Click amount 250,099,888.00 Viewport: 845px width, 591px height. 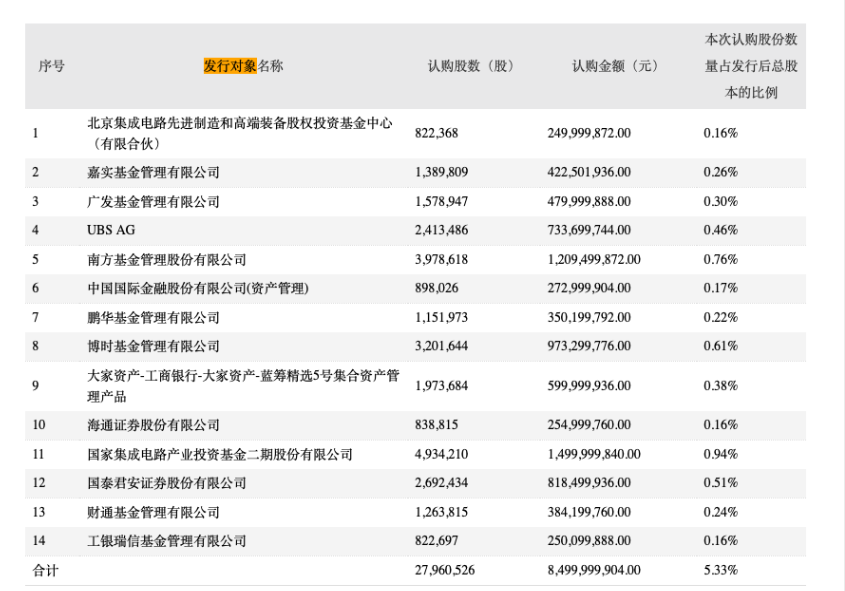[589, 540]
